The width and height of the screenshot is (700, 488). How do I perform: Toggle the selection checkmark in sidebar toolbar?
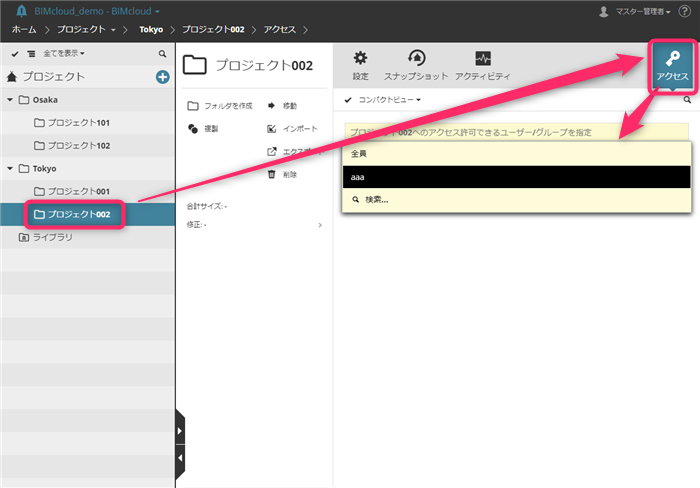click(x=15, y=54)
